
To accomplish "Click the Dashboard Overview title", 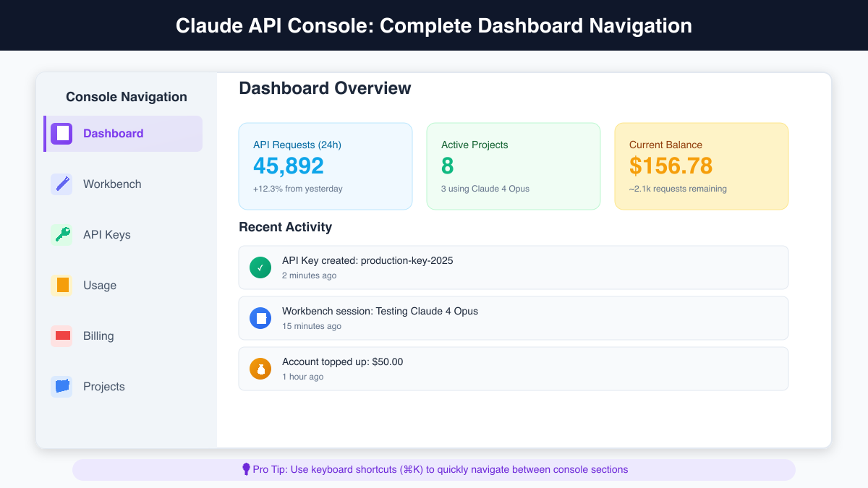I will point(324,88).
